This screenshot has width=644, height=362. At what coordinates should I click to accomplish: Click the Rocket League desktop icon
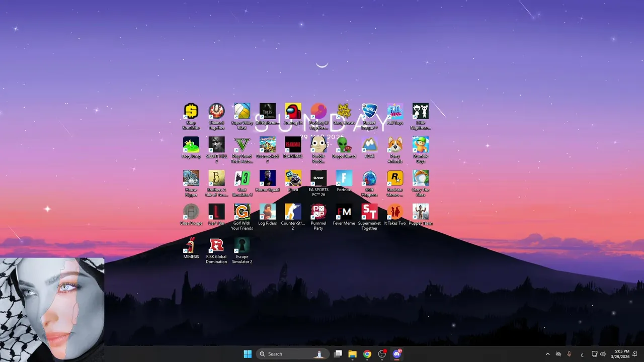coord(369,117)
